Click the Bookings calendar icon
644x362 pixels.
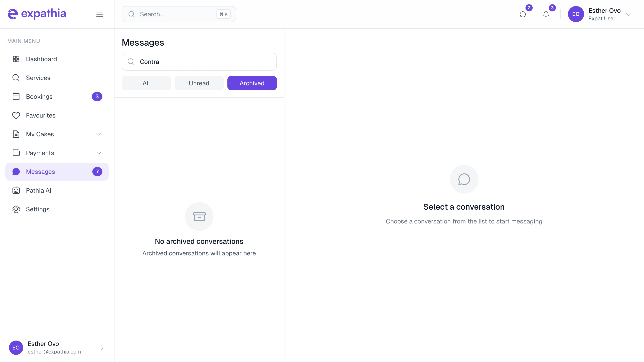pyautogui.click(x=16, y=97)
